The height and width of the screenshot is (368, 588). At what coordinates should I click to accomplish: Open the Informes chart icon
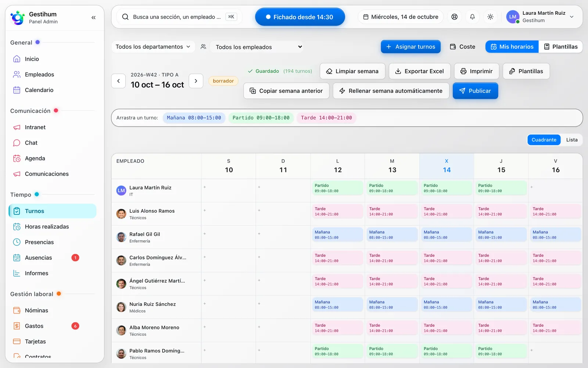tap(17, 273)
